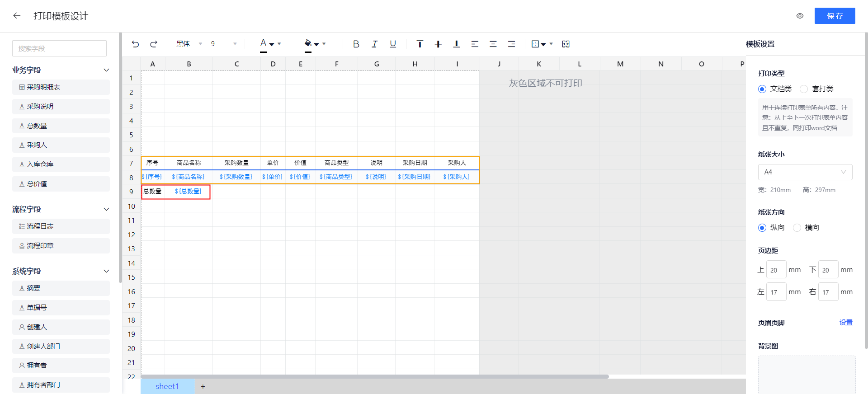Select row header 9

(x=132, y=192)
